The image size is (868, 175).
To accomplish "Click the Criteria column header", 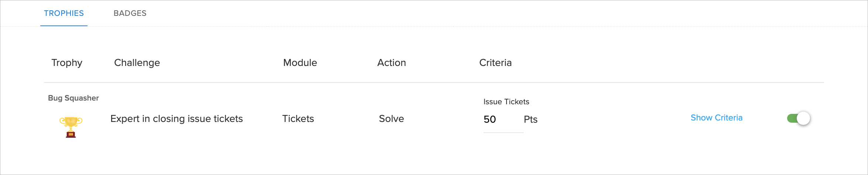I will click(495, 63).
